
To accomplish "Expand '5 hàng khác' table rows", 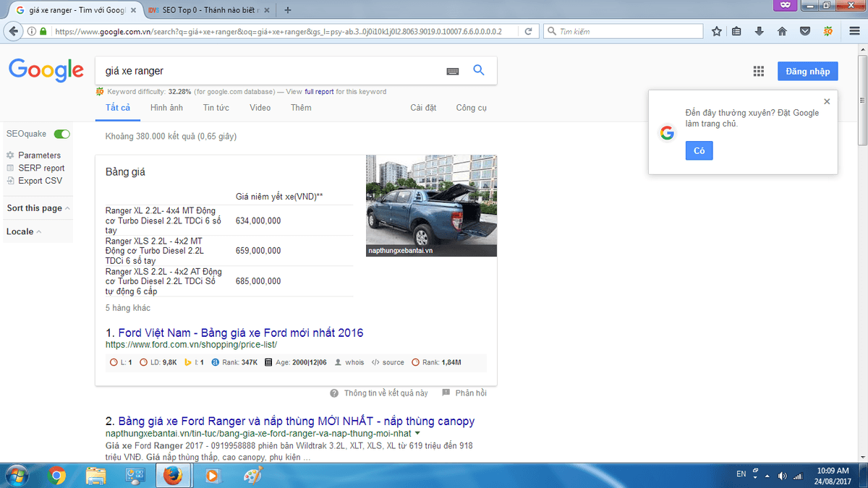I will (128, 308).
